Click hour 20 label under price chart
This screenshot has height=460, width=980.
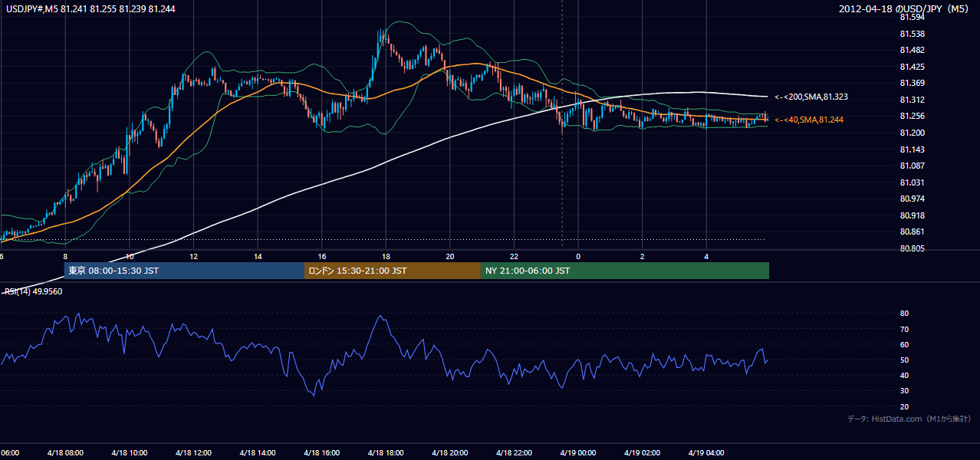tap(450, 257)
